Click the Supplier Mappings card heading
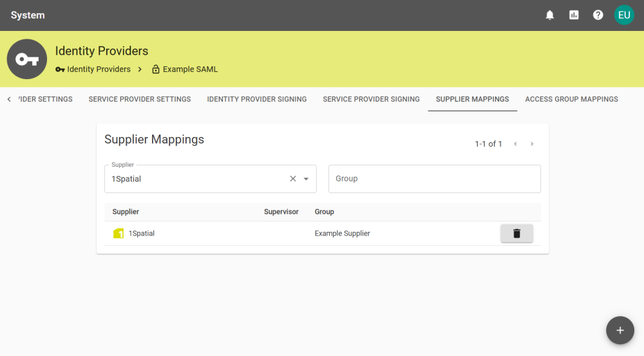This screenshot has width=644, height=356. (154, 139)
